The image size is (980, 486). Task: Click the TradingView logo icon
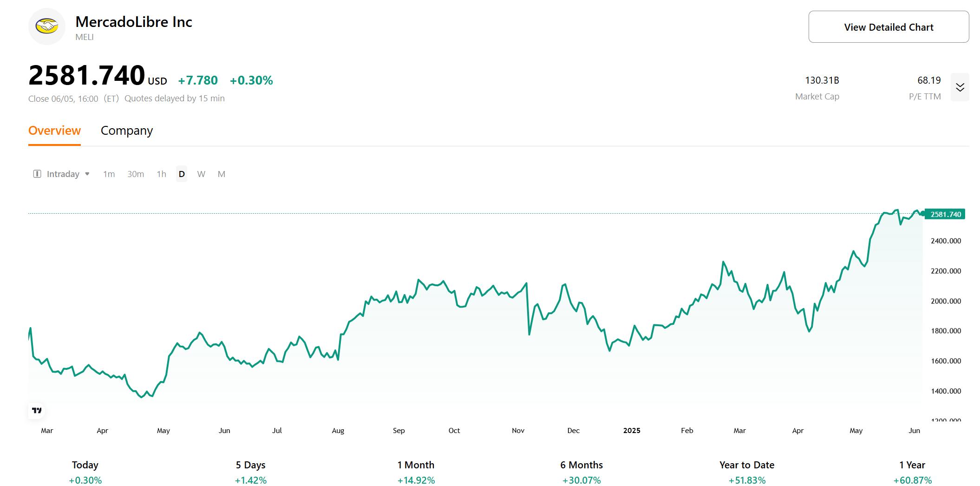tap(37, 410)
